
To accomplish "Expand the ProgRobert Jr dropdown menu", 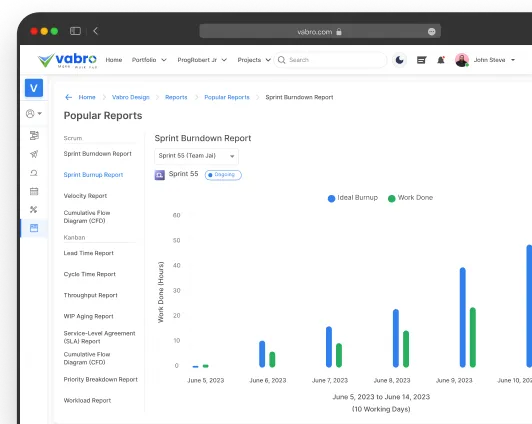I will tap(202, 60).
